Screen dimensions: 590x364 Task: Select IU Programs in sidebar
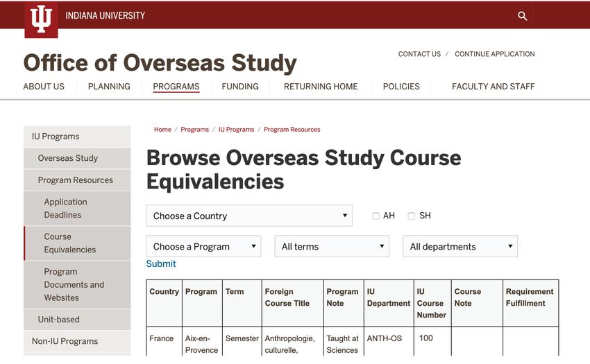click(x=77, y=137)
